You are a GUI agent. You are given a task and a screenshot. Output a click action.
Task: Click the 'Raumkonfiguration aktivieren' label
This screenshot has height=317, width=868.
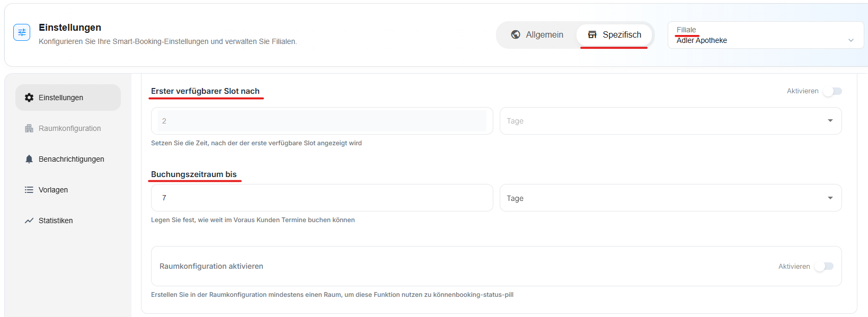(x=211, y=266)
